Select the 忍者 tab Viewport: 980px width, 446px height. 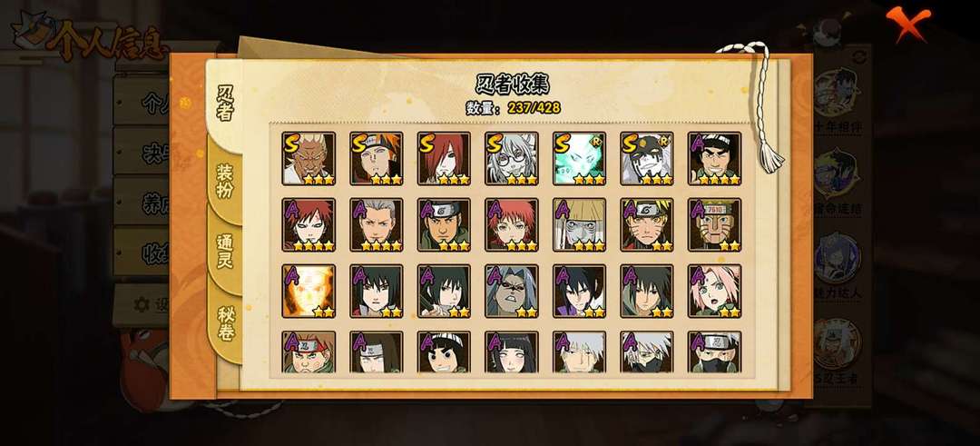(x=224, y=104)
